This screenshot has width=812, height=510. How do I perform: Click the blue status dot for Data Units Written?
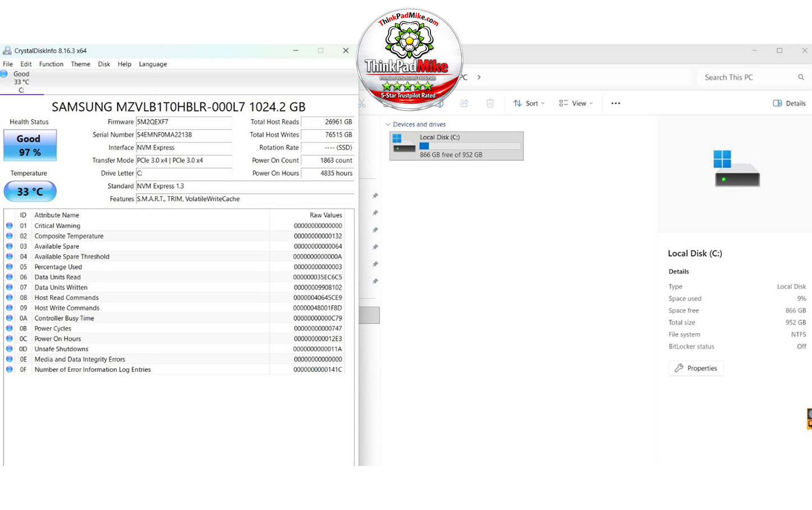(10, 287)
